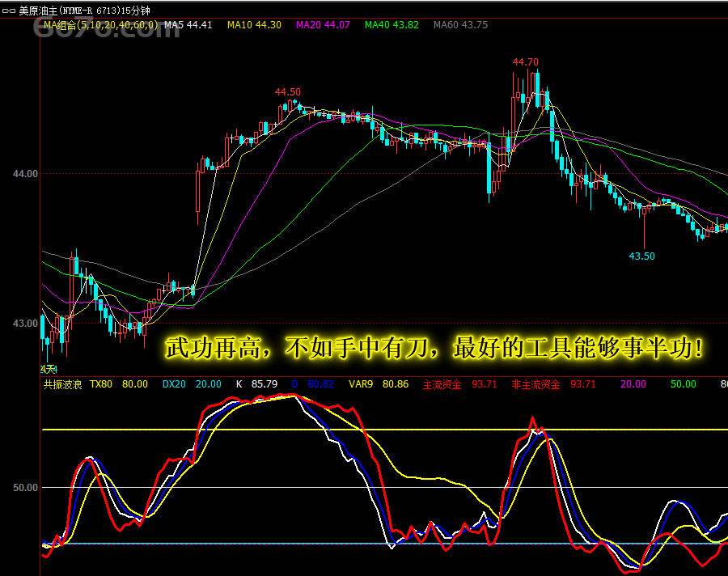Select the MA20 44.07 legend label

[x=323, y=25]
